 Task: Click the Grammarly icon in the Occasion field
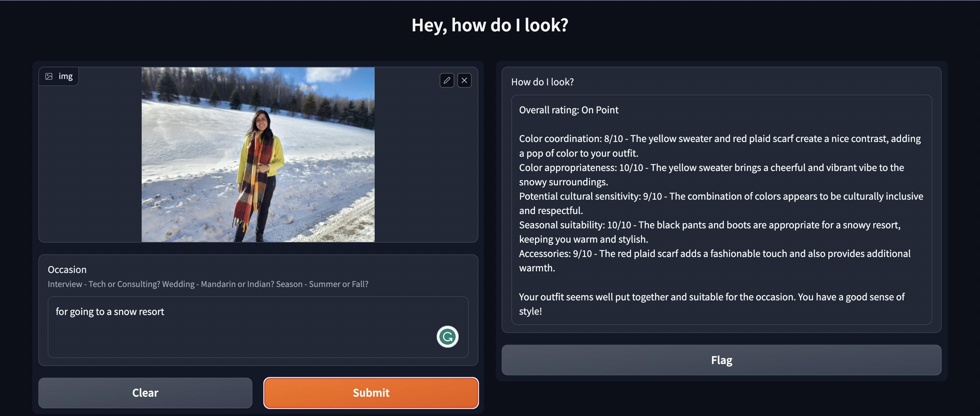pyautogui.click(x=447, y=336)
